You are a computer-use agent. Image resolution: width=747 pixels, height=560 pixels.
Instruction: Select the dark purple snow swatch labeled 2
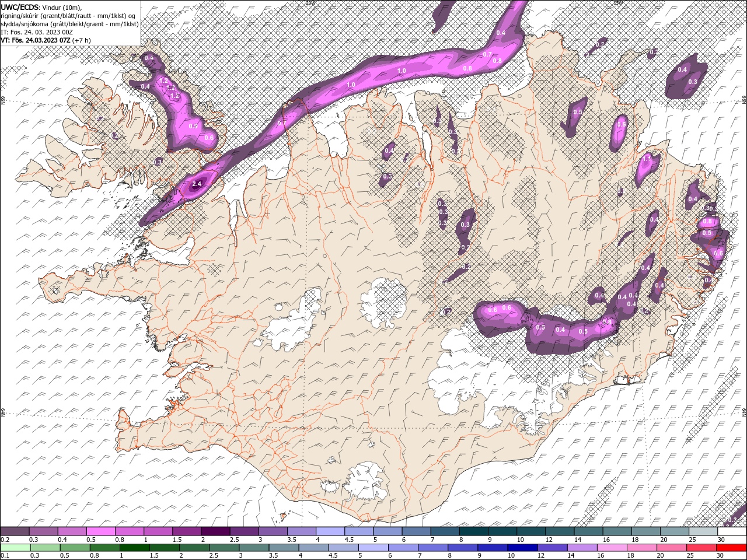(x=215, y=531)
